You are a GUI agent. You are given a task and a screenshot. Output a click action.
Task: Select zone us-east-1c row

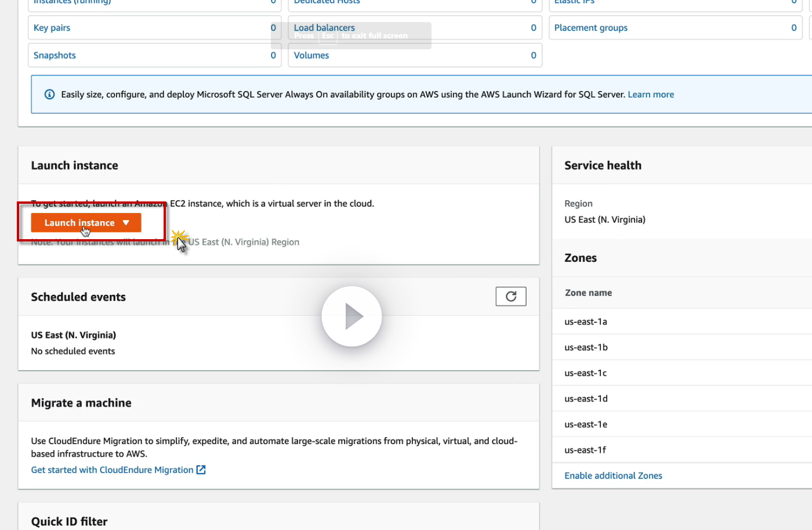pyautogui.click(x=586, y=373)
